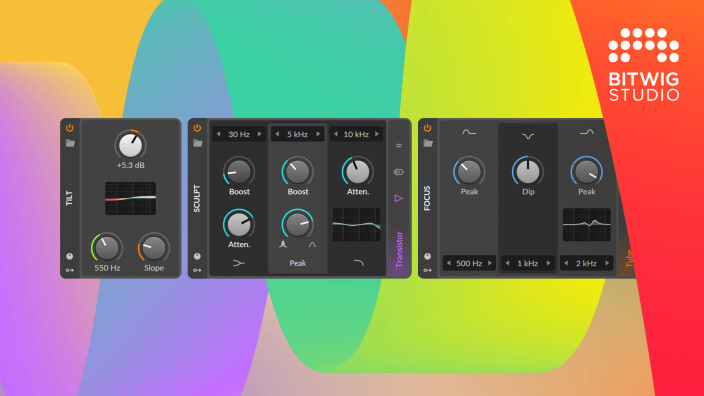Click the Tilt device modulation routing icon
704x396 pixels.
[70, 270]
